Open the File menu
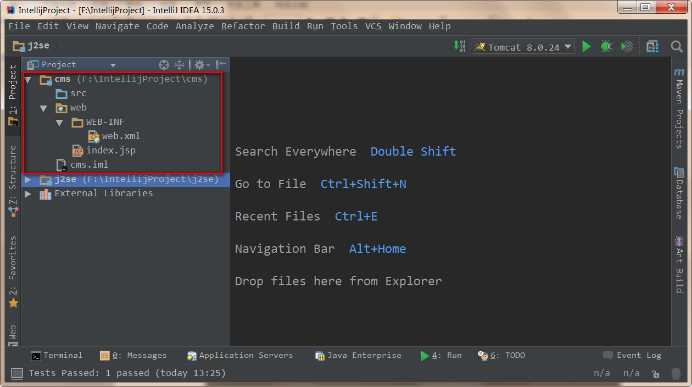The width and height of the screenshot is (692, 387). tap(19, 26)
